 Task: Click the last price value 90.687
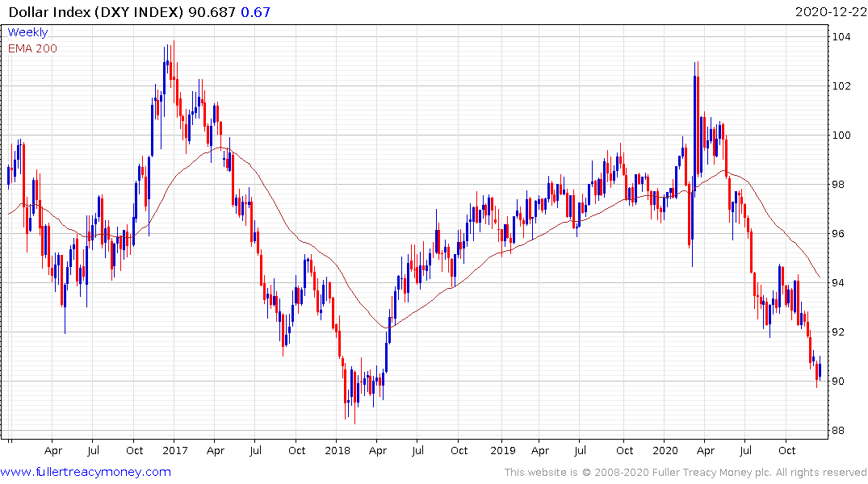[212, 12]
